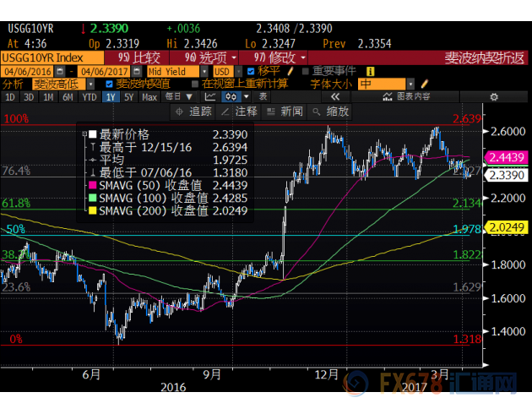
Task: Edit the end date 04/06/2017 field
Action: coord(104,72)
